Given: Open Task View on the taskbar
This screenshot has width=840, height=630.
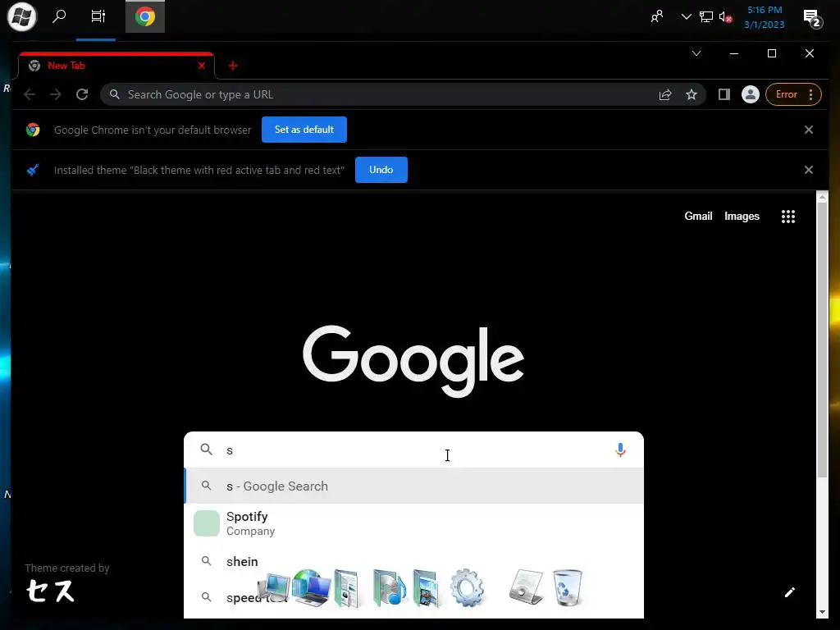Looking at the screenshot, I should (x=98, y=16).
